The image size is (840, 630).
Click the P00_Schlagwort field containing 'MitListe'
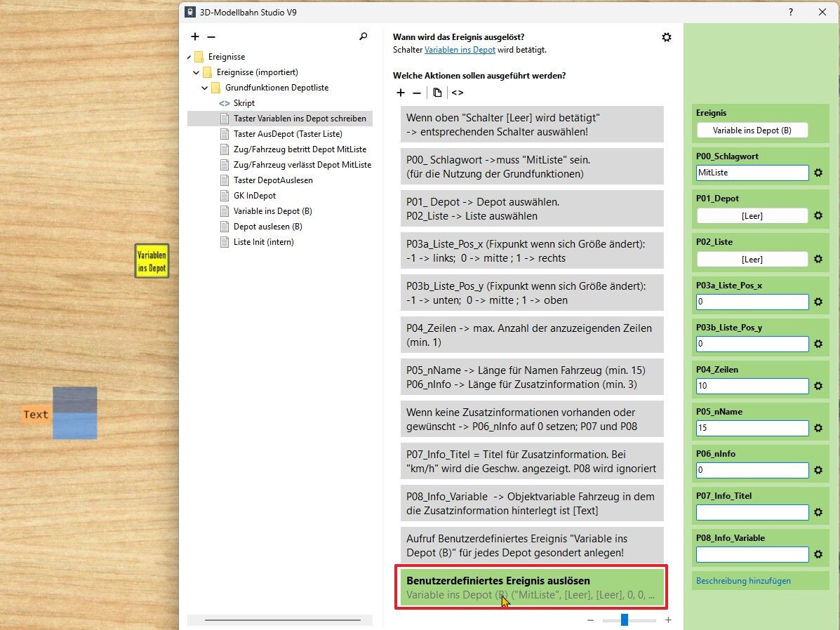[752, 173]
